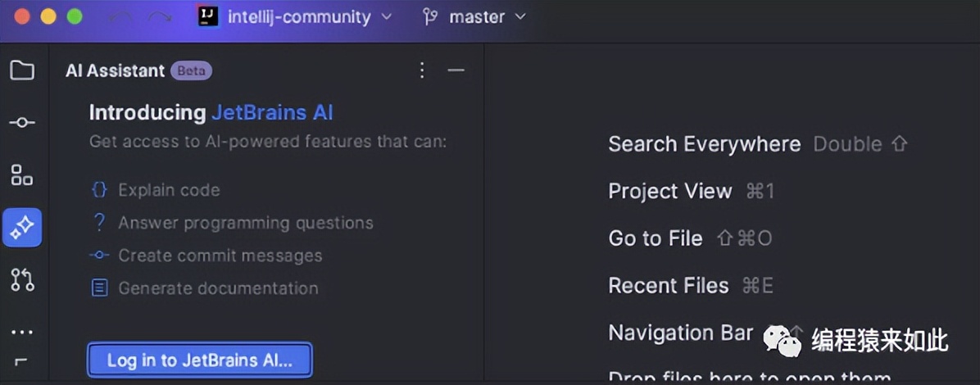980x385 pixels.
Task: Click the Project View hint text
Action: coord(670,191)
